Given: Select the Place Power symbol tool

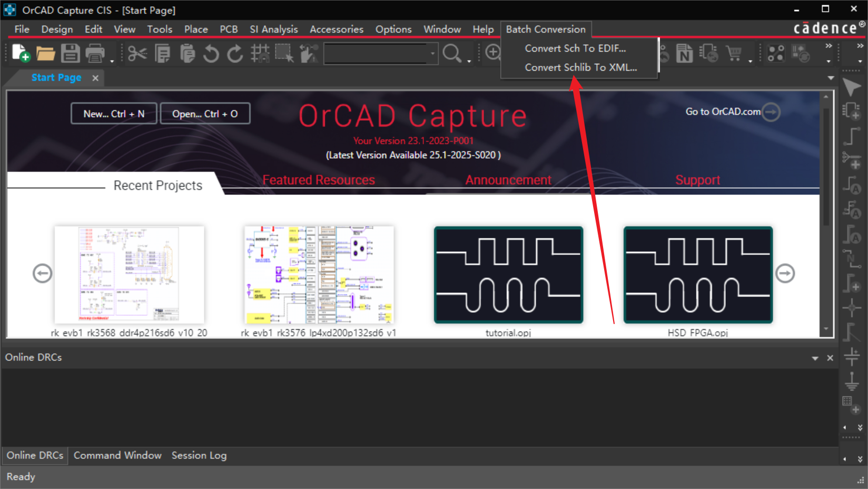Looking at the screenshot, I should pyautogui.click(x=852, y=356).
